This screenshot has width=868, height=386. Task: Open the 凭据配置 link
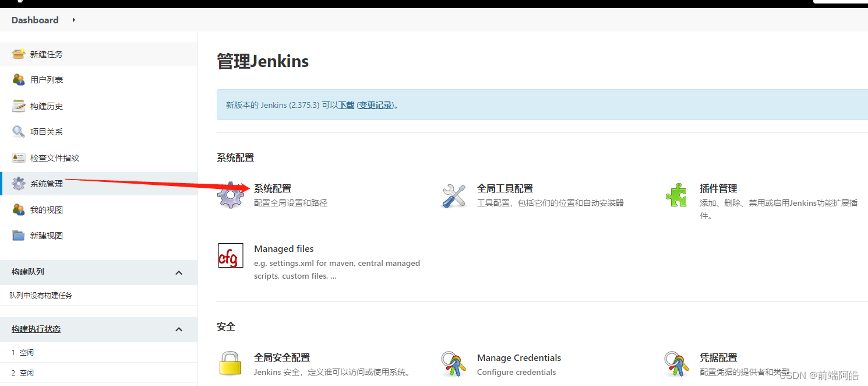[718, 357]
